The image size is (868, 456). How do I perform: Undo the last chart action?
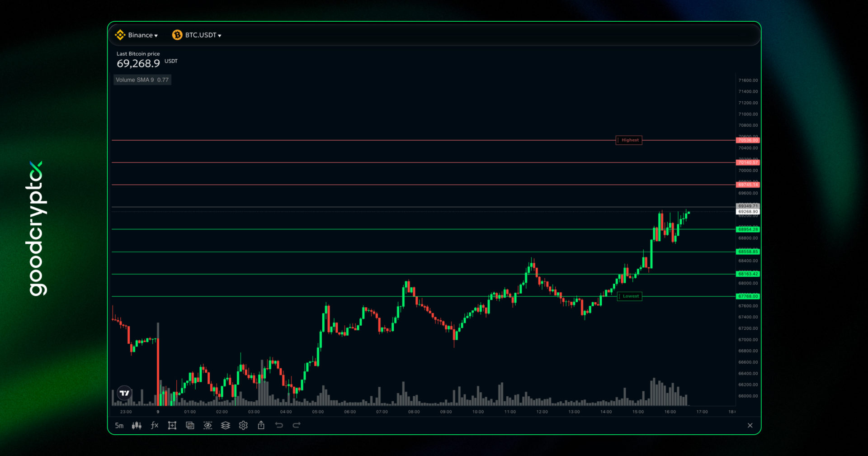[x=279, y=425]
